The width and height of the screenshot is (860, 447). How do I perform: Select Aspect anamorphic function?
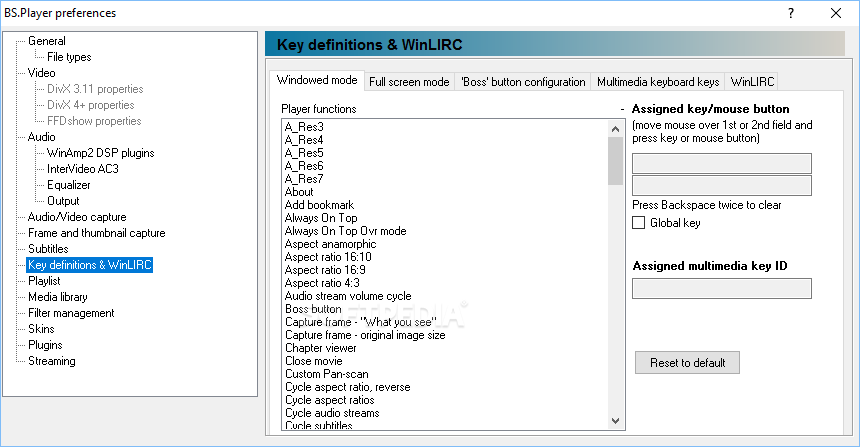click(330, 244)
